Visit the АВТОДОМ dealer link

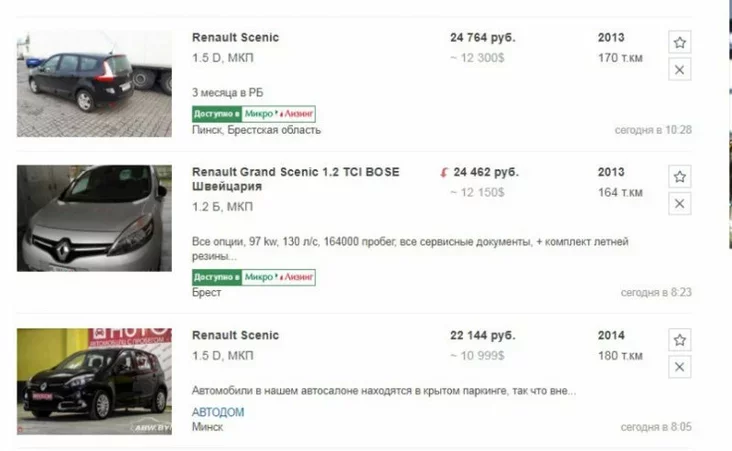(217, 412)
